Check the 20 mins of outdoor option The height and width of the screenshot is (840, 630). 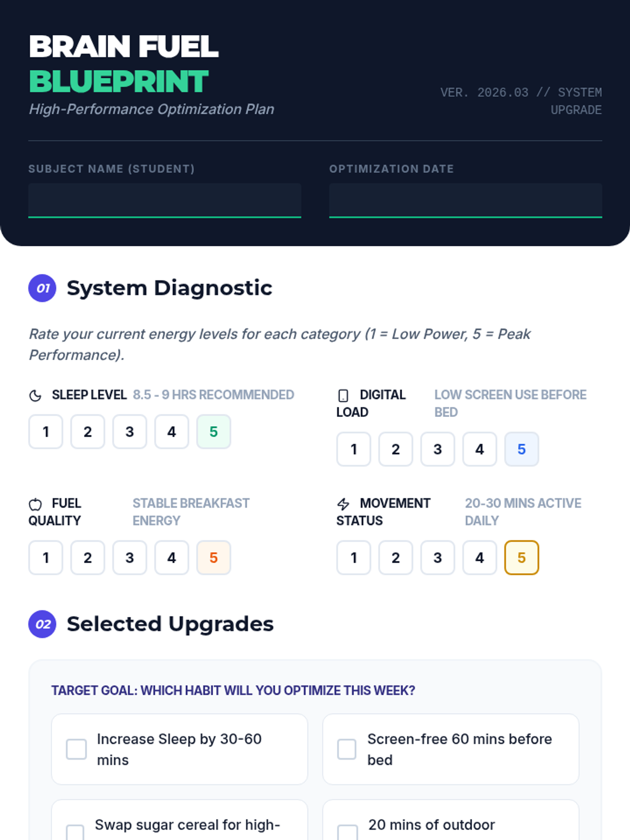[348, 833]
